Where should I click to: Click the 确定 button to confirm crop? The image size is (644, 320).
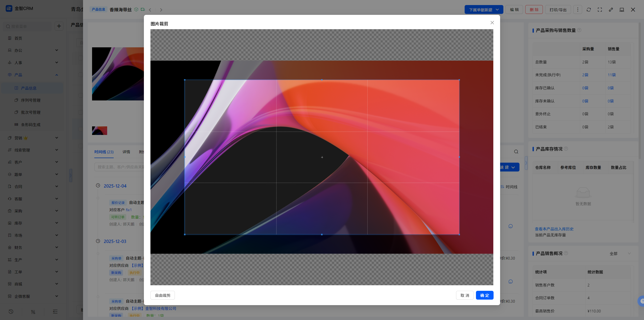[x=485, y=295]
